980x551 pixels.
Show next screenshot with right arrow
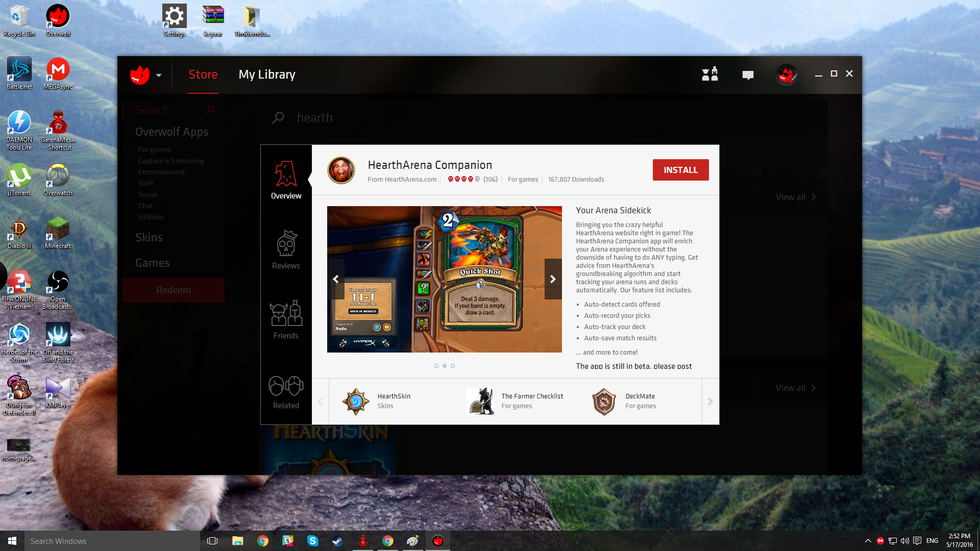tap(553, 279)
